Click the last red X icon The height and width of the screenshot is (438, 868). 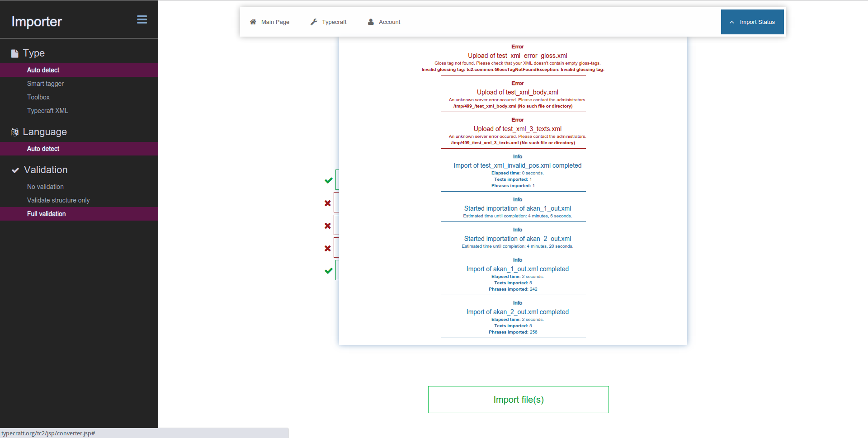click(328, 249)
